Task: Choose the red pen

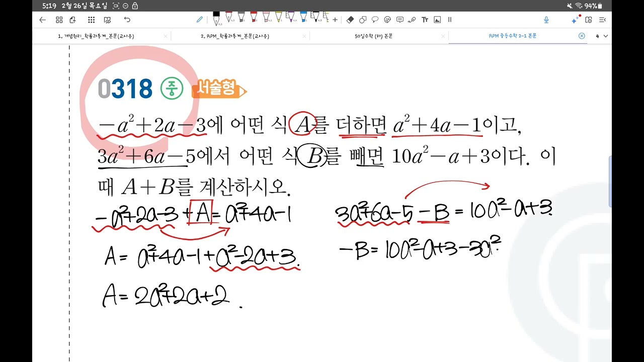Action: (254, 18)
